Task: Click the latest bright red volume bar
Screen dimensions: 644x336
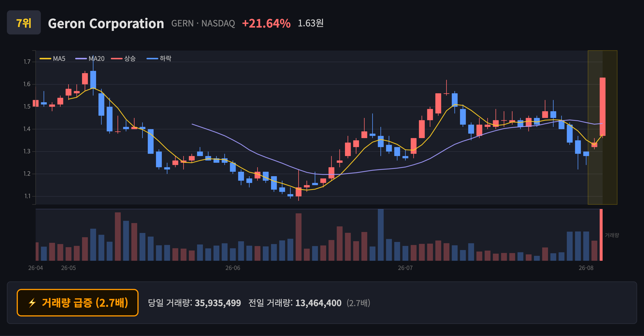Action: (x=601, y=235)
